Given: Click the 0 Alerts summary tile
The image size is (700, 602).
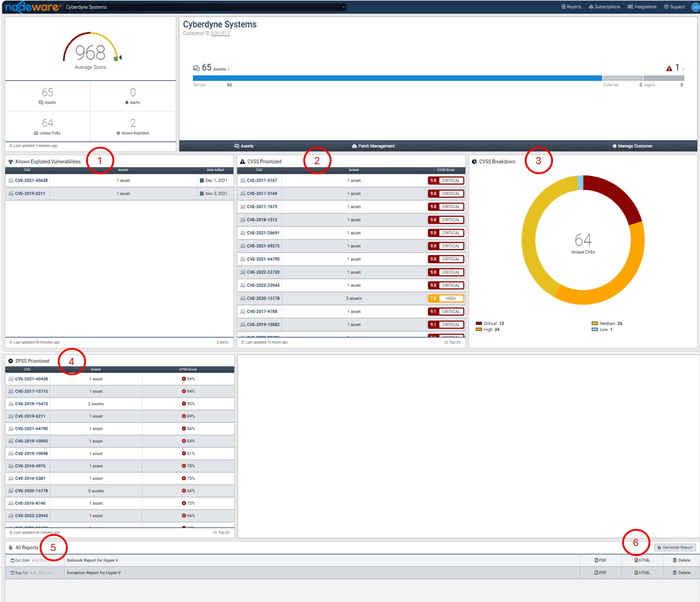Looking at the screenshot, I should [x=133, y=96].
